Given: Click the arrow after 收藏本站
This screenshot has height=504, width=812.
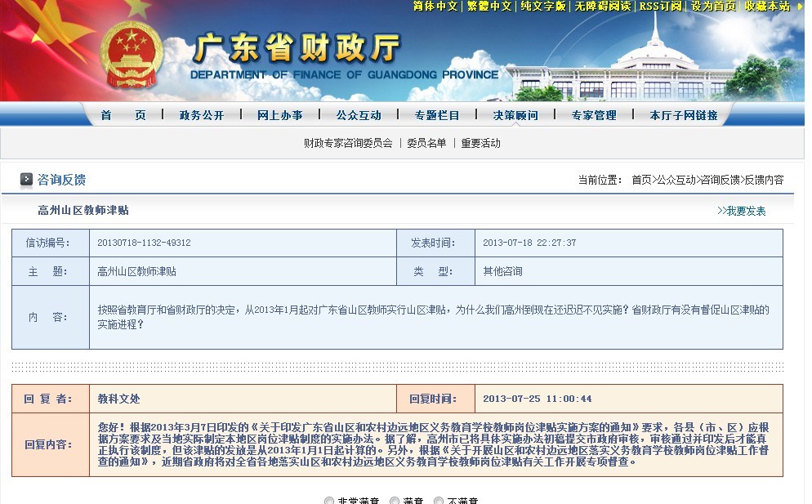Looking at the screenshot, I should [x=797, y=7].
